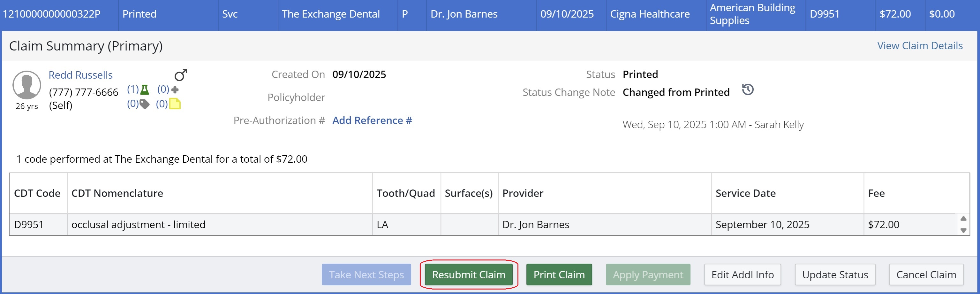This screenshot has width=980, height=294.
Task: Select the D9951 occlusal adjustment row
Action: 266,225
